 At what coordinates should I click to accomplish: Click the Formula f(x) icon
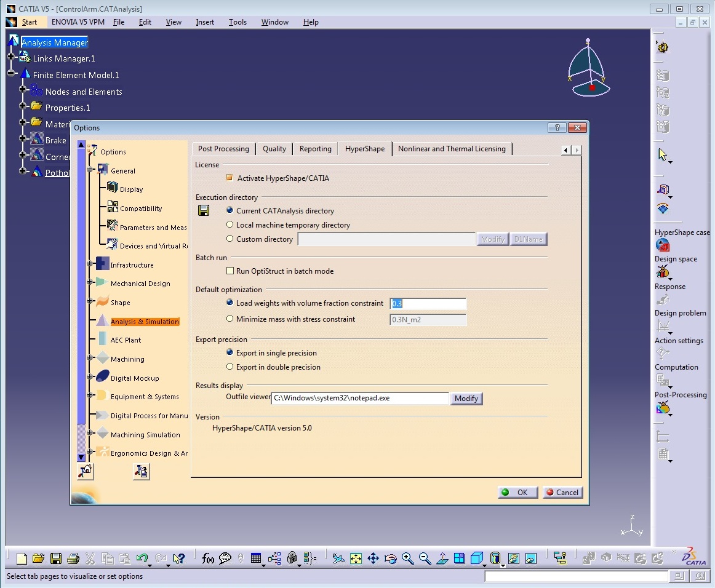(x=207, y=558)
